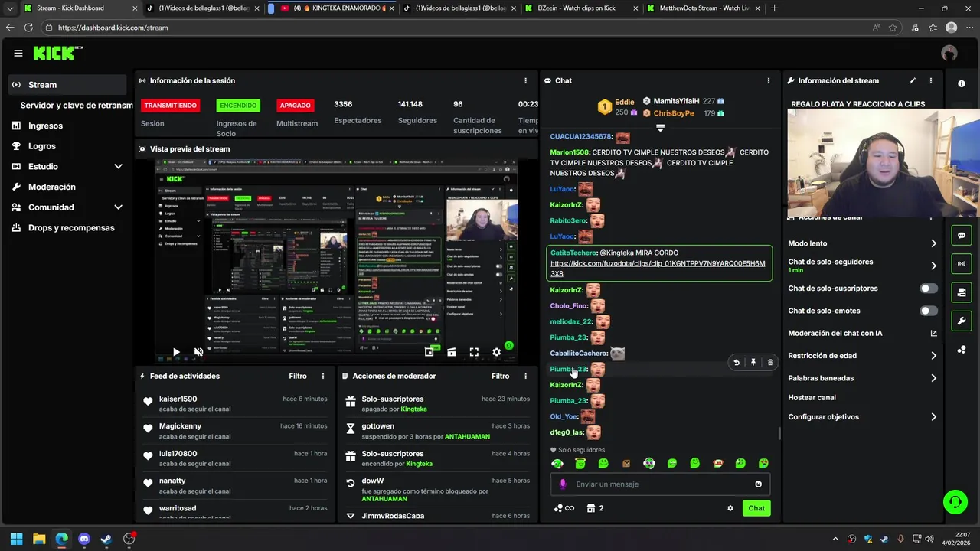Pin the hovered Piumba_23 chat message
This screenshot has height=551, width=980.
pos(753,363)
